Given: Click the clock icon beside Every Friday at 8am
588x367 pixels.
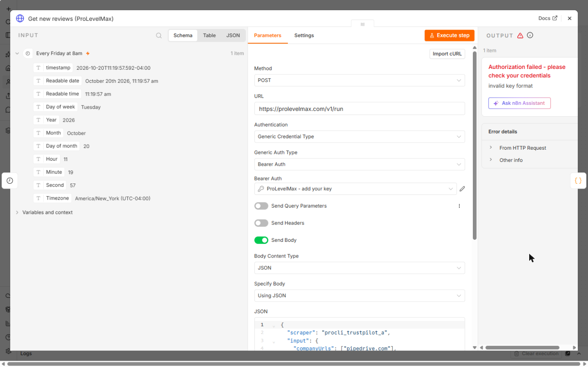Looking at the screenshot, I should (28, 54).
